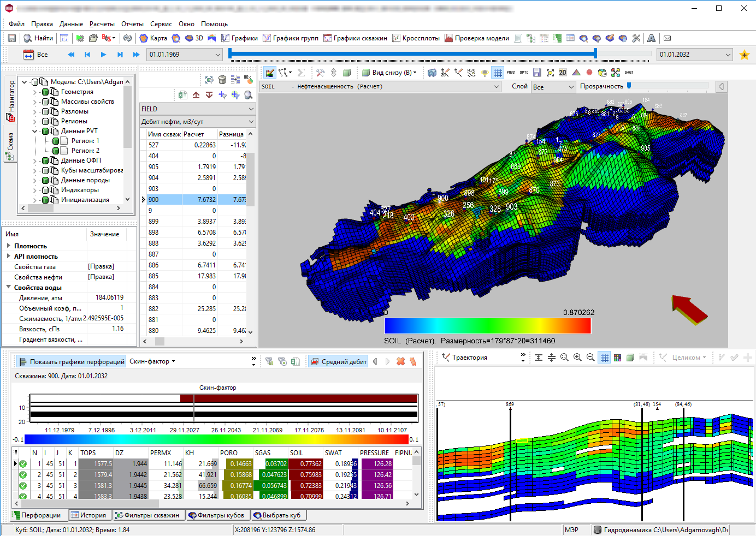Click the red delete X icon in perforation panel
The width and height of the screenshot is (756, 536).
point(400,361)
